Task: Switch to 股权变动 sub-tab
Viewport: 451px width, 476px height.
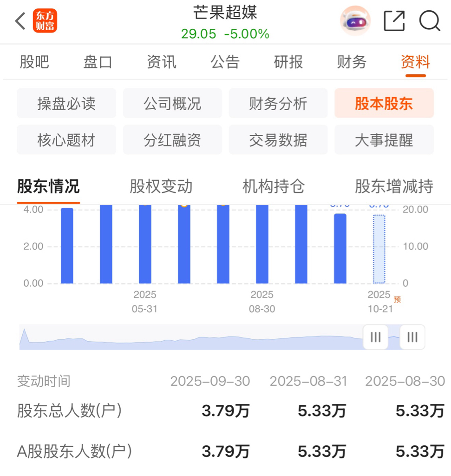Action: click(x=161, y=186)
